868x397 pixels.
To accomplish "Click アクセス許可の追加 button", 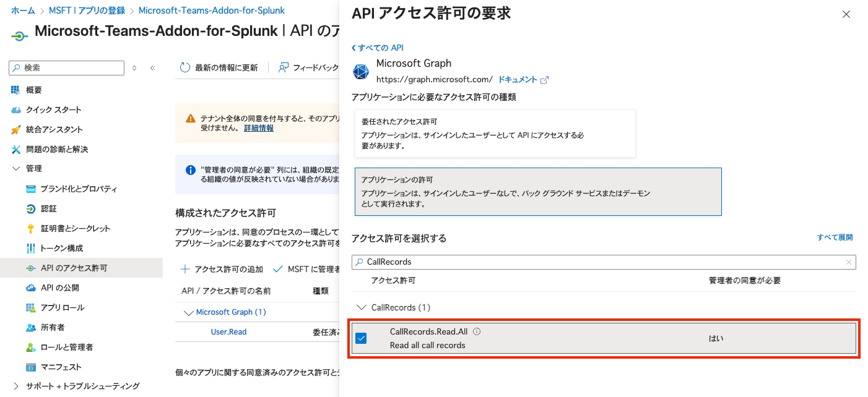I will [x=222, y=269].
